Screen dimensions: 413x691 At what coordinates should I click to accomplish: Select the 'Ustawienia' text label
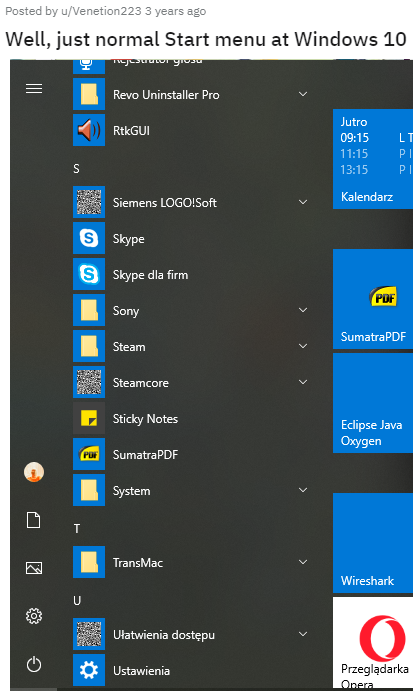[141, 671]
